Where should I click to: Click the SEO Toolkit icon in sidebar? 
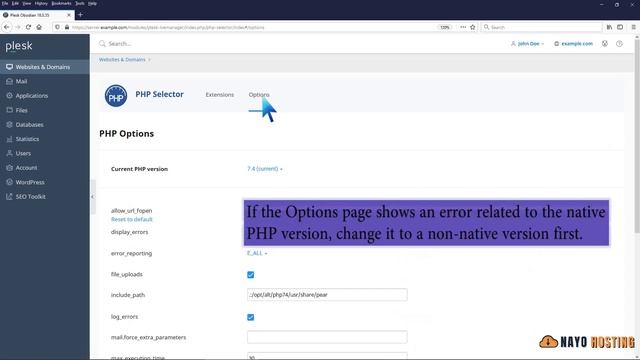9,196
